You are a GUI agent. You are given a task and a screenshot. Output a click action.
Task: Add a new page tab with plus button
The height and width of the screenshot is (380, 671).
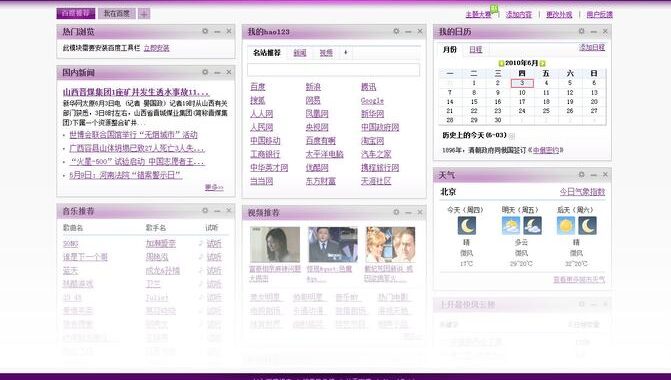pos(144,14)
